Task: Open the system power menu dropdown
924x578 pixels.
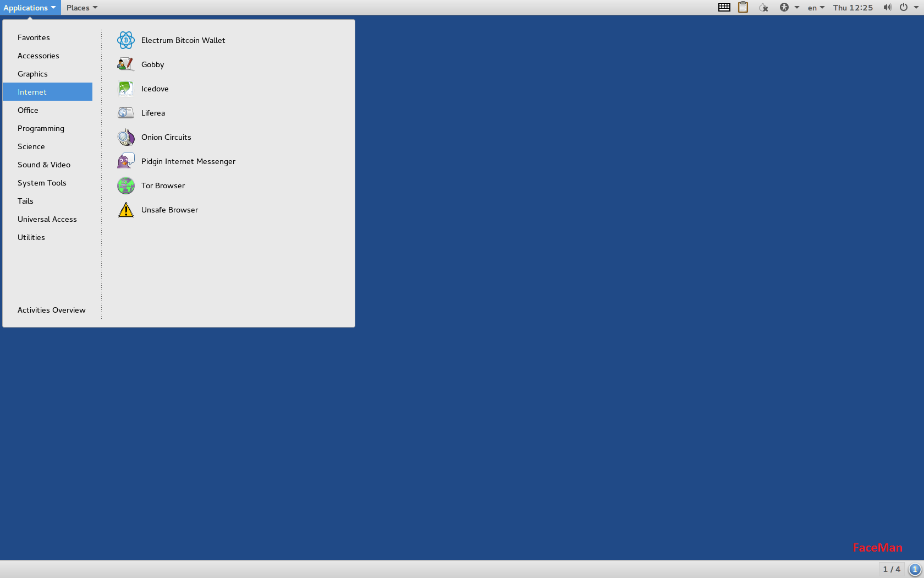Action: (x=909, y=7)
